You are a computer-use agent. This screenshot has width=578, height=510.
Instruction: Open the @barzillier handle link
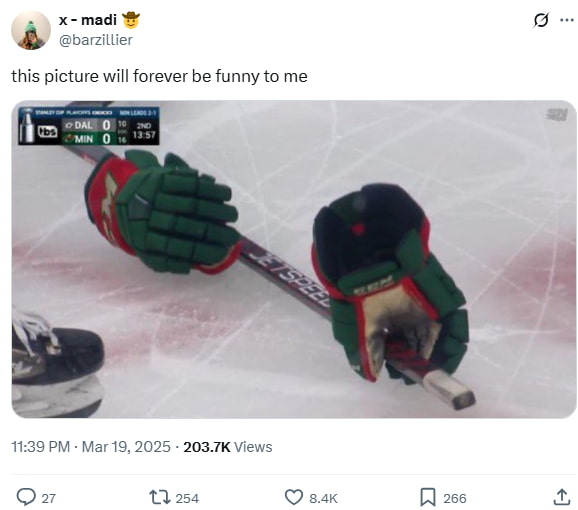coord(95,40)
